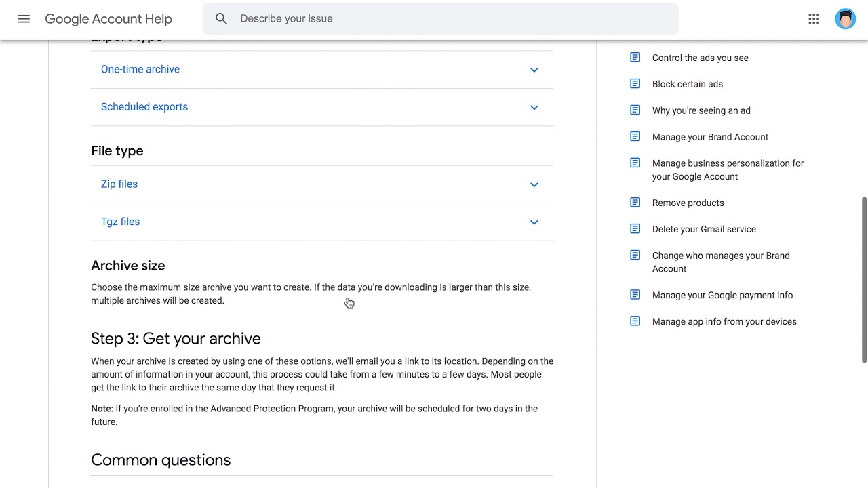Image resolution: width=868 pixels, height=488 pixels.
Task: Click the article icon beside Why you're seeing an ad
Action: point(635,110)
